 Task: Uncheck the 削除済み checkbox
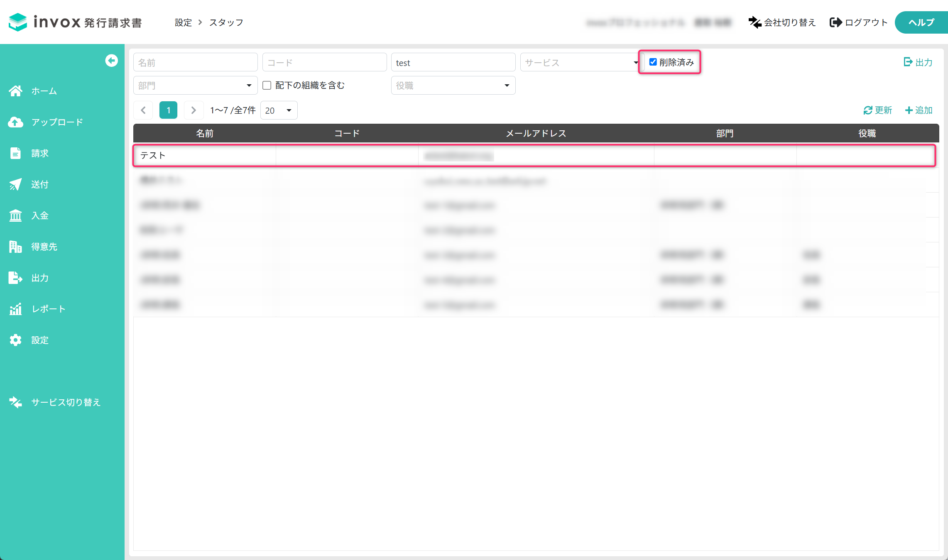653,62
